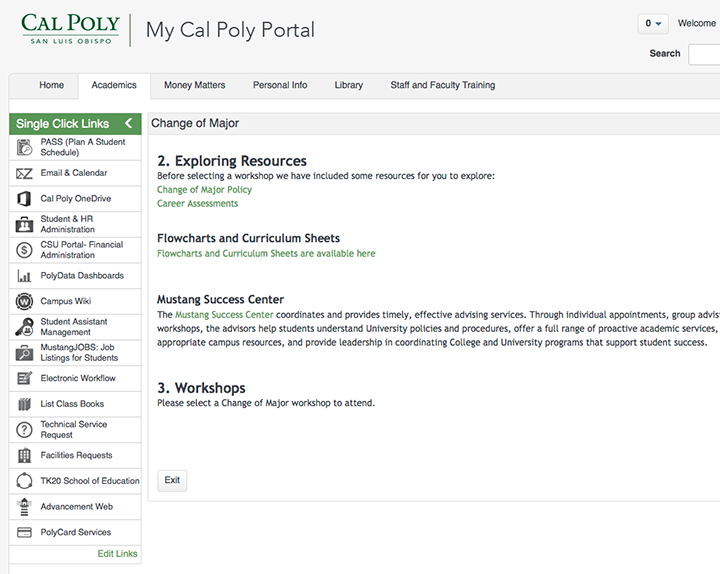Open PolyData Dashboards chart icon
Viewport: 720px width, 574px height.
[x=24, y=276]
